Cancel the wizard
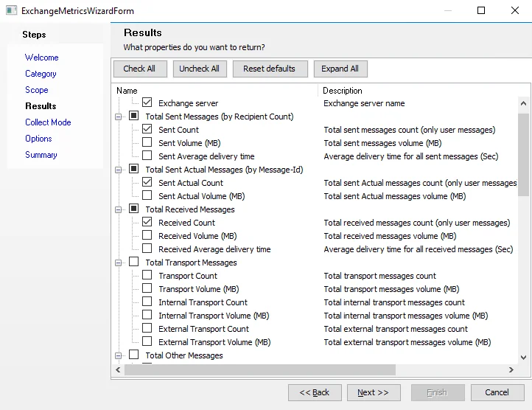The width and height of the screenshot is (532, 410). click(x=497, y=393)
